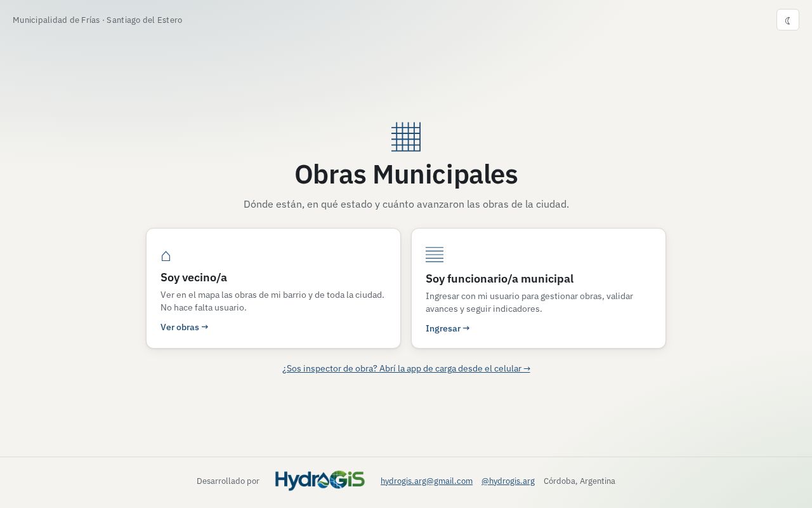Image resolution: width=812 pixels, height=508 pixels.
Task: Open the @hydrogis.arg social link
Action: click(508, 481)
